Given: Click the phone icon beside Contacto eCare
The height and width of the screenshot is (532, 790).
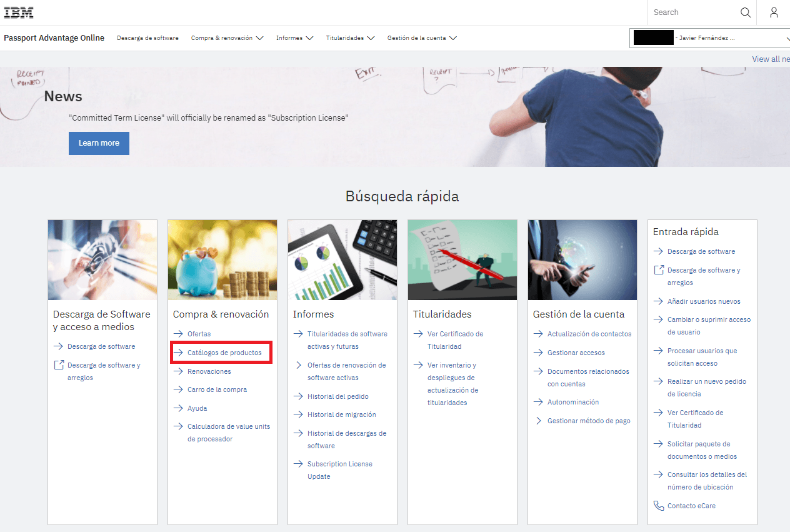Looking at the screenshot, I should click(x=658, y=506).
